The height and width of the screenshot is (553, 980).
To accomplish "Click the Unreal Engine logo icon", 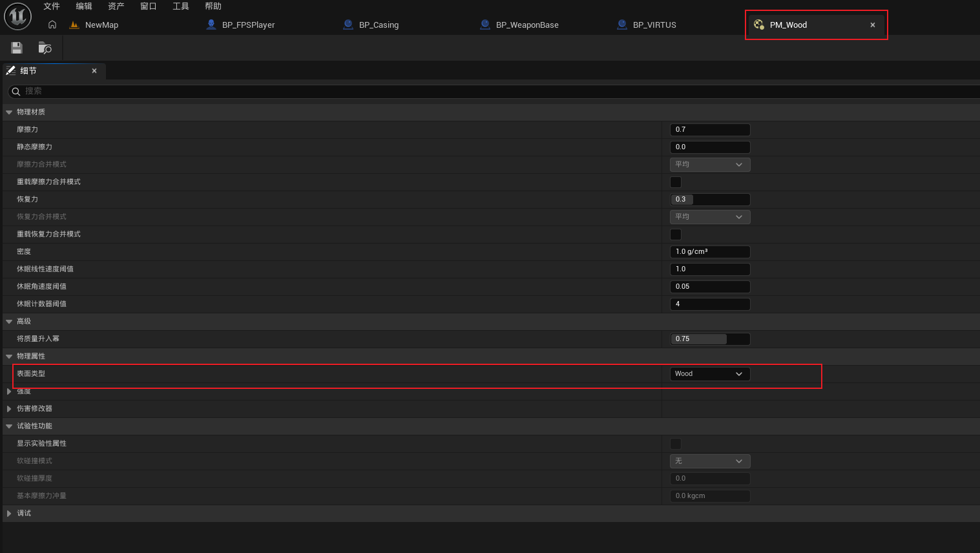I will click(x=17, y=16).
